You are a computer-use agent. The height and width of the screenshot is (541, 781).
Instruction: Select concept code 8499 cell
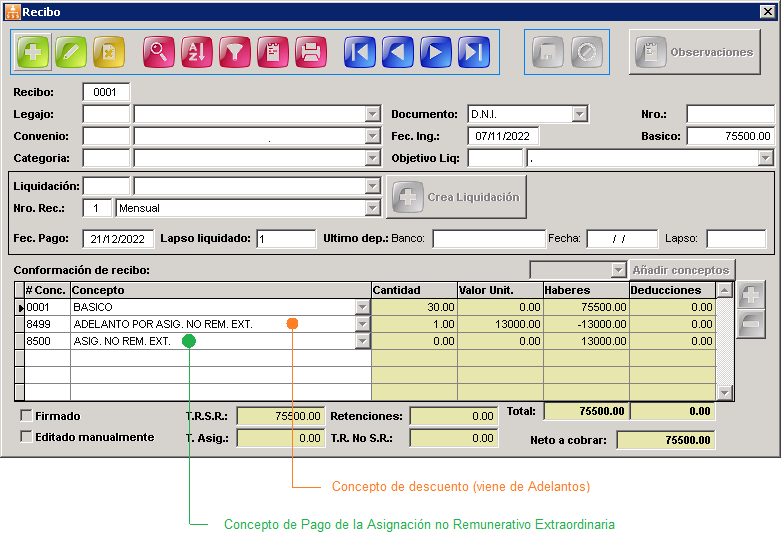click(47, 324)
